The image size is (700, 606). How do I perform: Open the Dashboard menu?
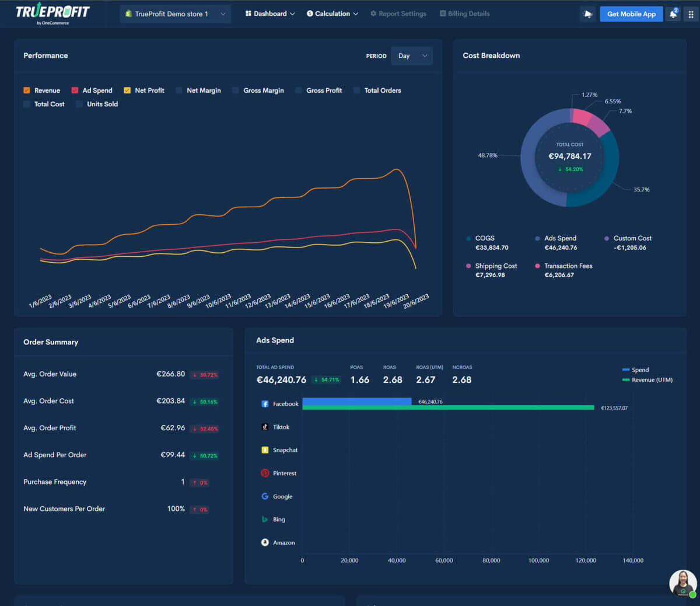pos(269,13)
